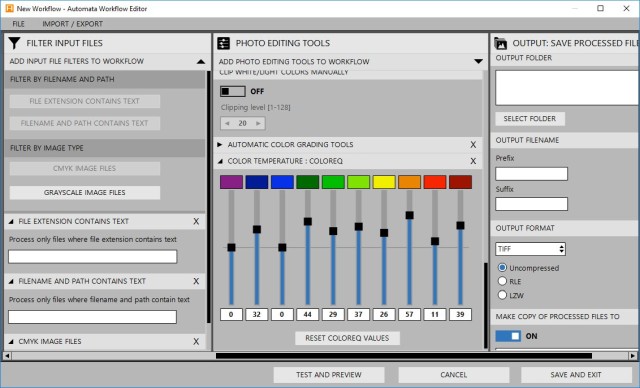
Task: Click the funnel icon beside Filter Input Files
Action: pyautogui.click(x=14, y=43)
